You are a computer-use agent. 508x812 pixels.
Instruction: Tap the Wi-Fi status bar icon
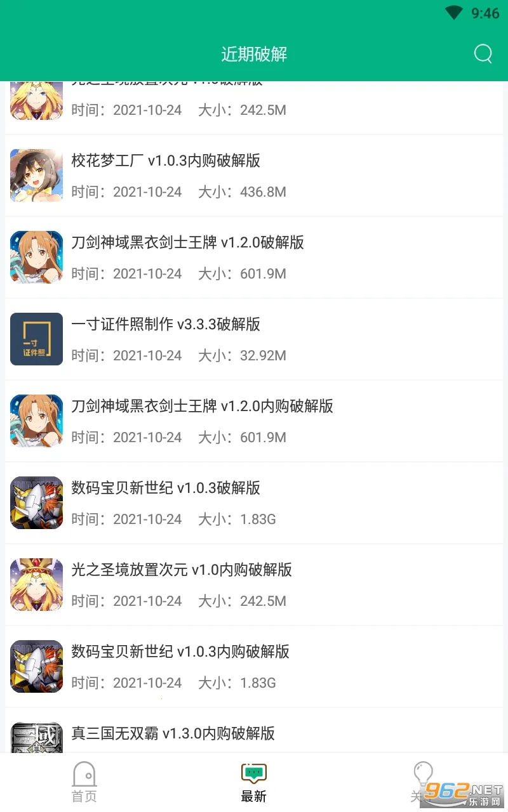(x=454, y=13)
